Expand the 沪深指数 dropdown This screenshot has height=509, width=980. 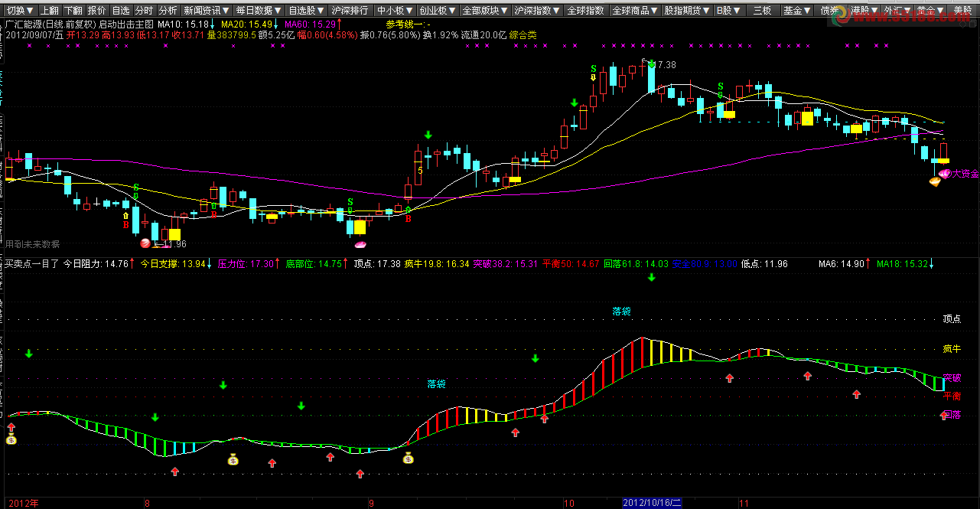(538, 11)
